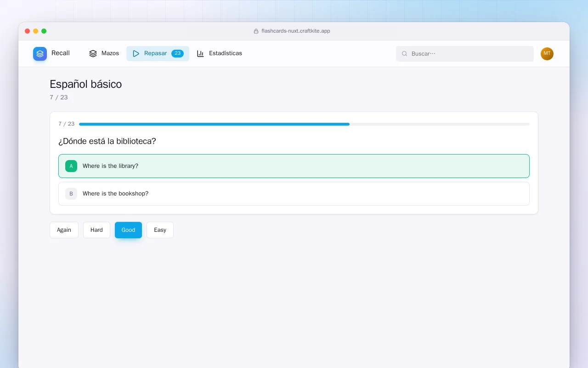
Task: Click the 23 badge on Repasar
Action: (177, 53)
